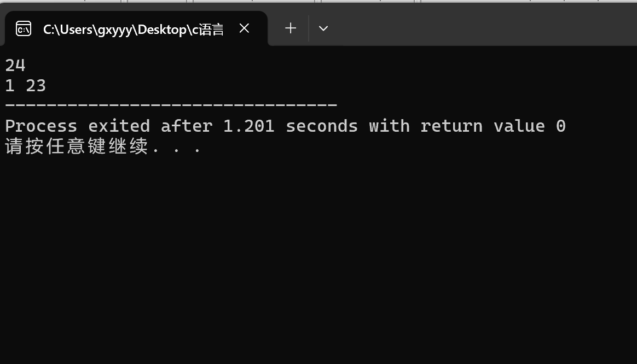Viewport: 637px width, 364px height.
Task: Click the 1.201 seconds elapsed time text
Action: pos(248,126)
